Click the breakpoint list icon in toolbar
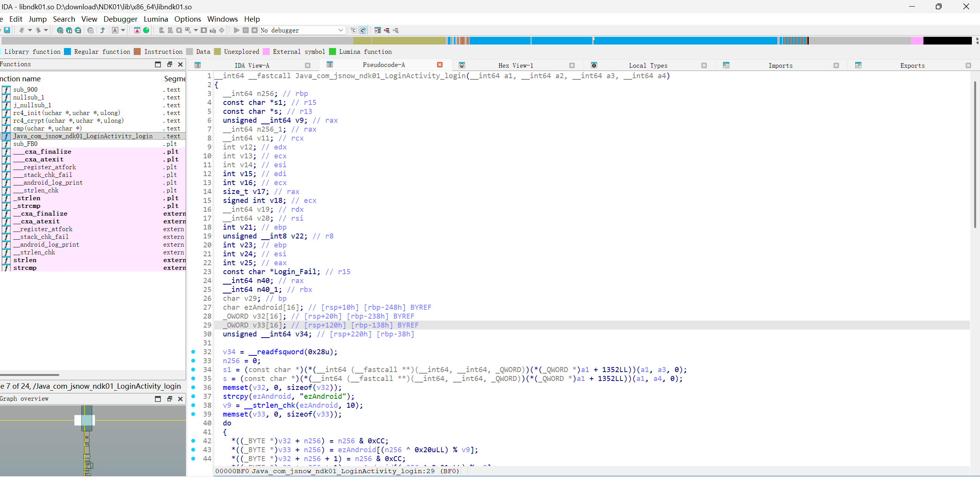 point(378,30)
